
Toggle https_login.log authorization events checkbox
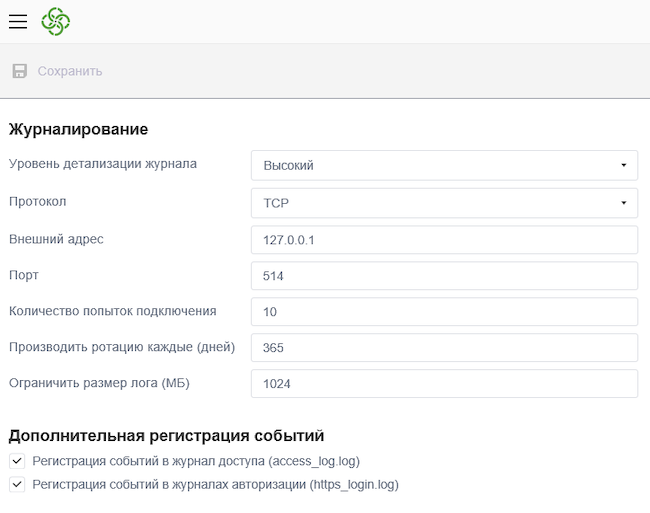click(x=17, y=484)
